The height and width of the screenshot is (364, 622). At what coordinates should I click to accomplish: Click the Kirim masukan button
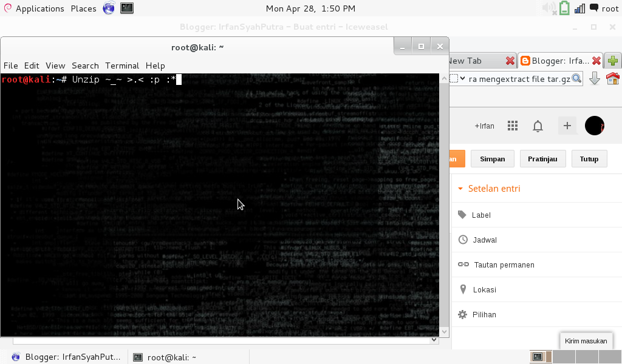pyautogui.click(x=586, y=341)
